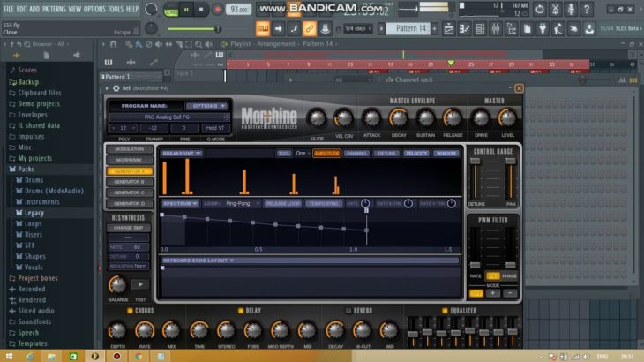Toggle pattern/song mode button
This screenshot has width=644, height=362.
click(171, 10)
